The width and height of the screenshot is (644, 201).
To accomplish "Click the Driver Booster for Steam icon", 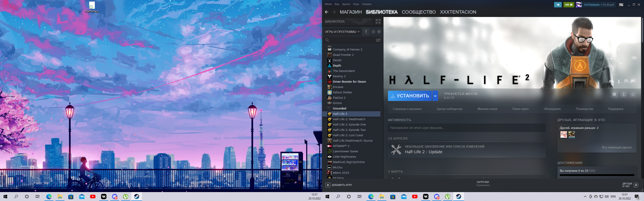I will [x=330, y=82].
